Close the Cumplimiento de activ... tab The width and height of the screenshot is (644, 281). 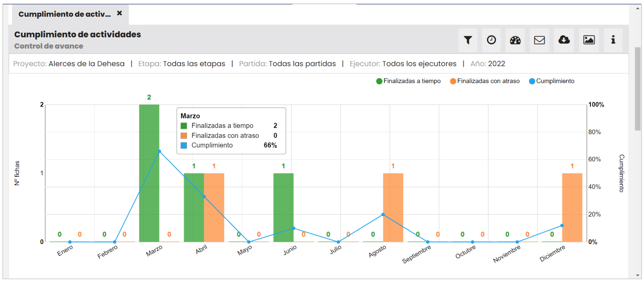coord(120,13)
